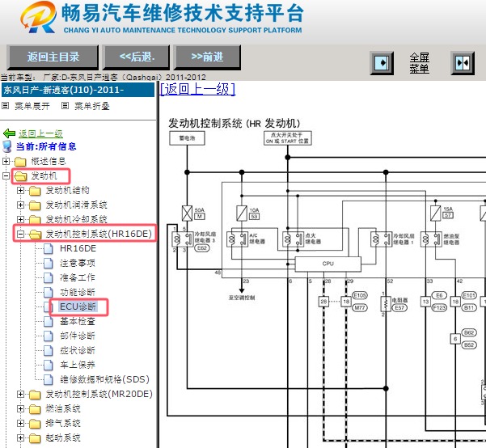
Task: Select 发动机润滑系统 tree label
Action: pos(76,205)
